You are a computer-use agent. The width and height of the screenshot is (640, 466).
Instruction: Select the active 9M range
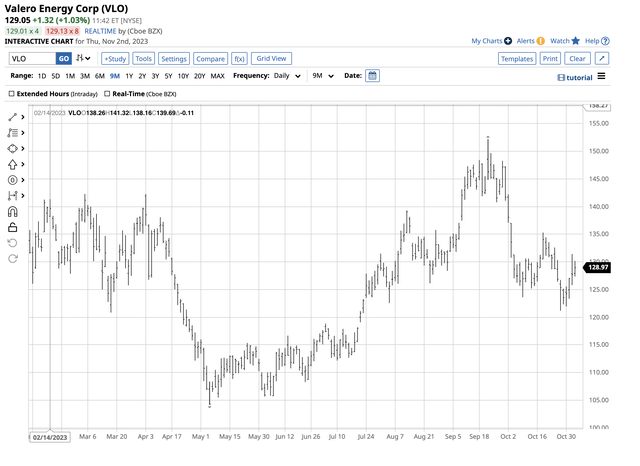click(x=115, y=76)
